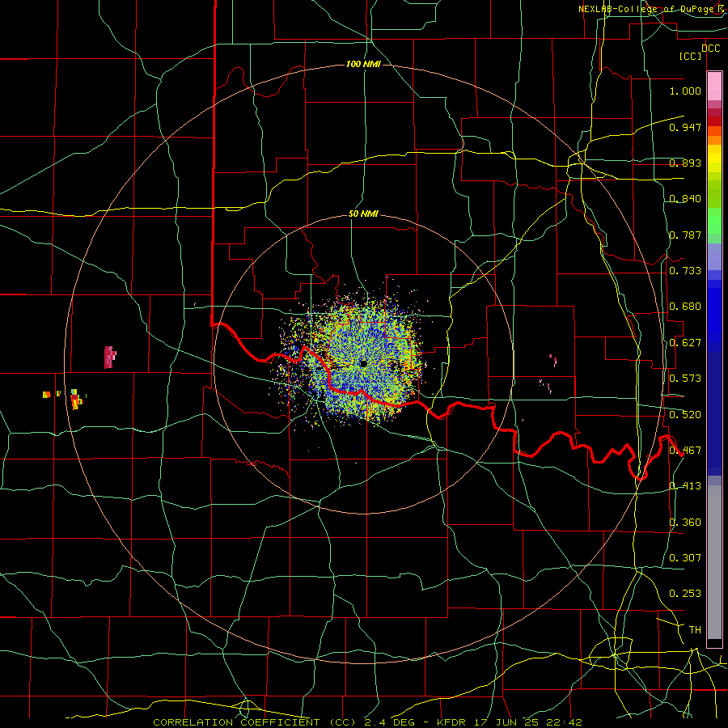Select the 0.520 legend value
Viewport: 728px width, 728px height.
pyautogui.click(x=685, y=415)
